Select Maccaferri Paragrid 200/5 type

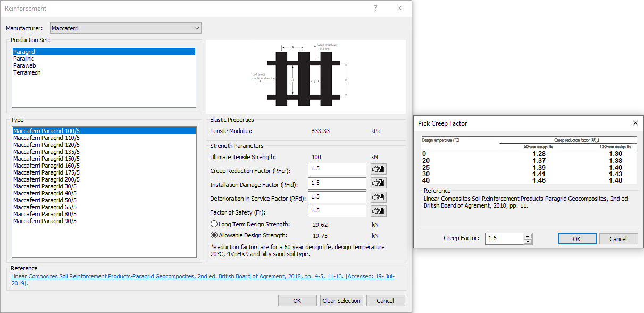click(104, 179)
